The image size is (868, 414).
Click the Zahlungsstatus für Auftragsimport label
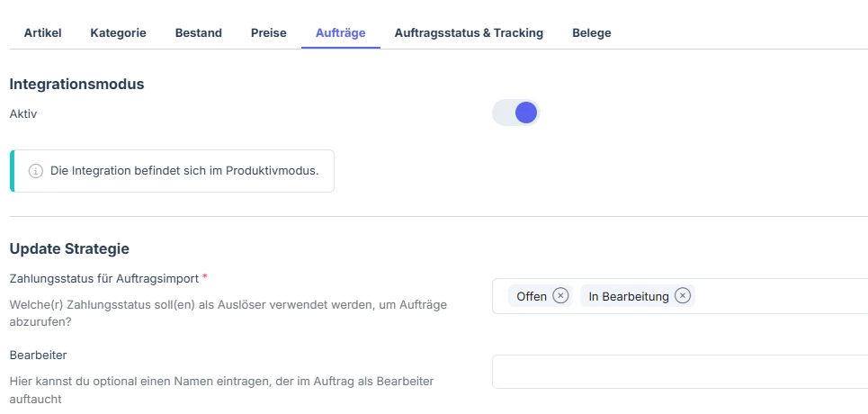pos(104,279)
